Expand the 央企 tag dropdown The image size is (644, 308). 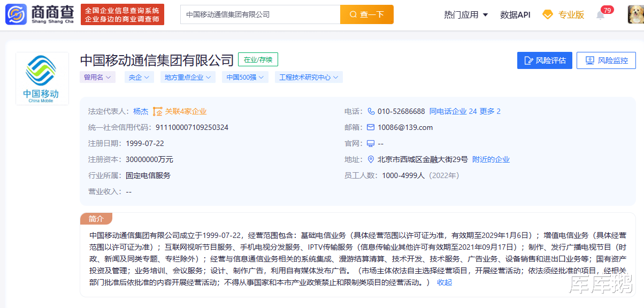[140, 77]
